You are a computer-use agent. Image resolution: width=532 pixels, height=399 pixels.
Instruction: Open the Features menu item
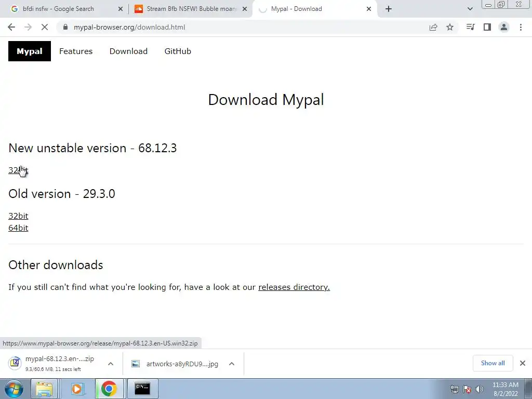pyautogui.click(x=76, y=51)
